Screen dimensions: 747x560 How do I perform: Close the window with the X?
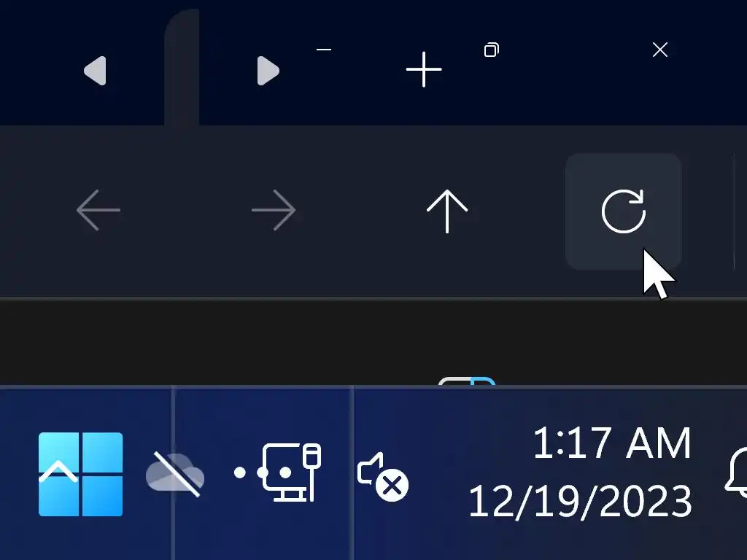[659, 50]
